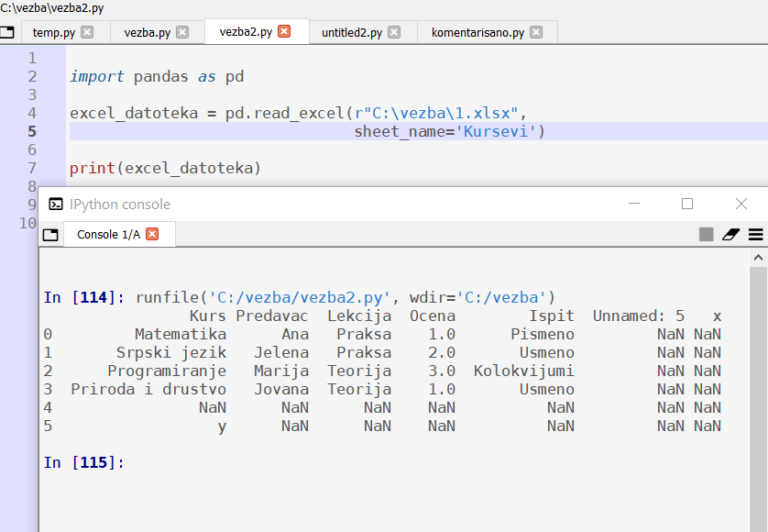Image resolution: width=768 pixels, height=532 pixels.
Task: Minimize the IPython console window
Action: tap(634, 203)
